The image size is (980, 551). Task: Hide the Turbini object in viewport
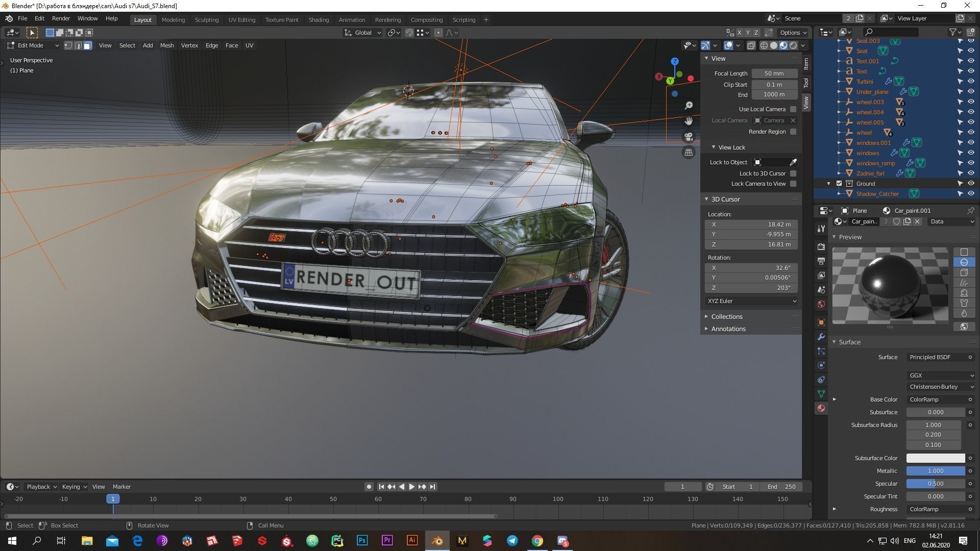click(971, 82)
